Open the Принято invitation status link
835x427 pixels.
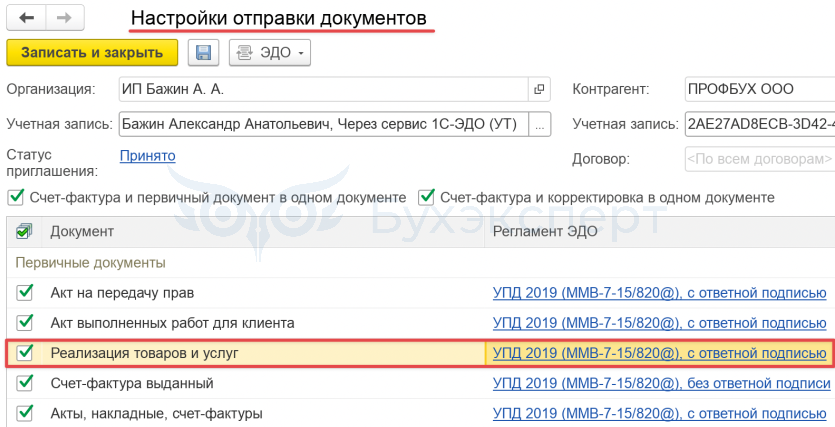point(147,155)
